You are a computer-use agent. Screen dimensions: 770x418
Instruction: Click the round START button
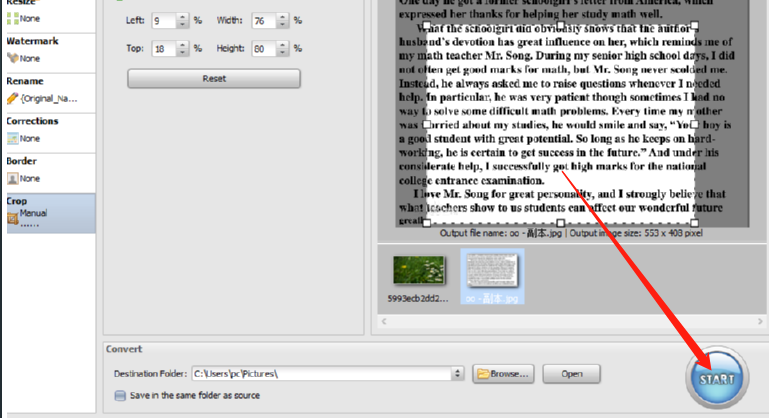(x=717, y=378)
